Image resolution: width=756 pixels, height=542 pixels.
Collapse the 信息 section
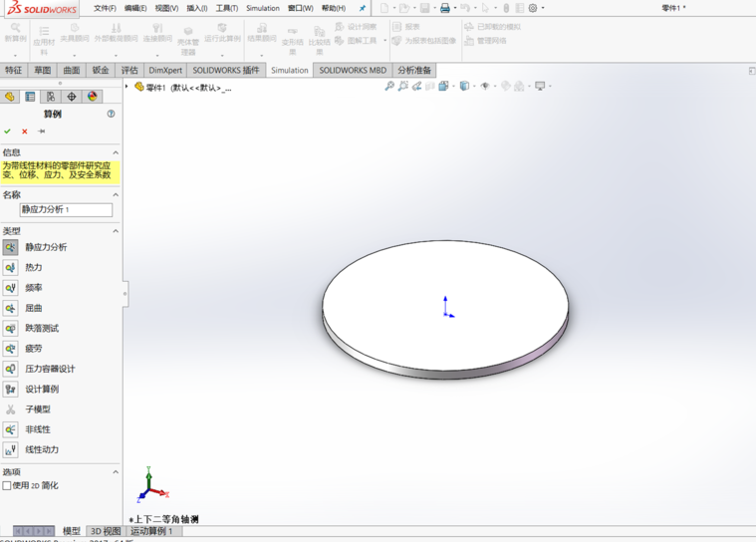coord(116,152)
